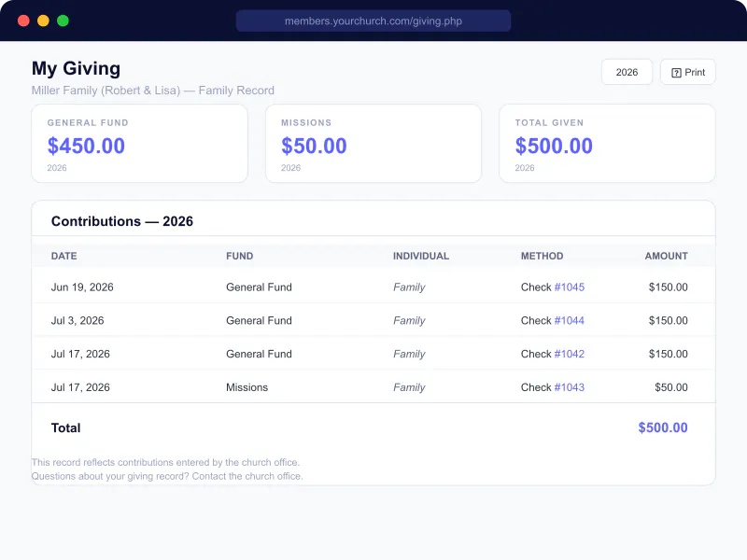This screenshot has height=560, width=747.
Task: Click the My Giving page heading
Action: tap(77, 68)
